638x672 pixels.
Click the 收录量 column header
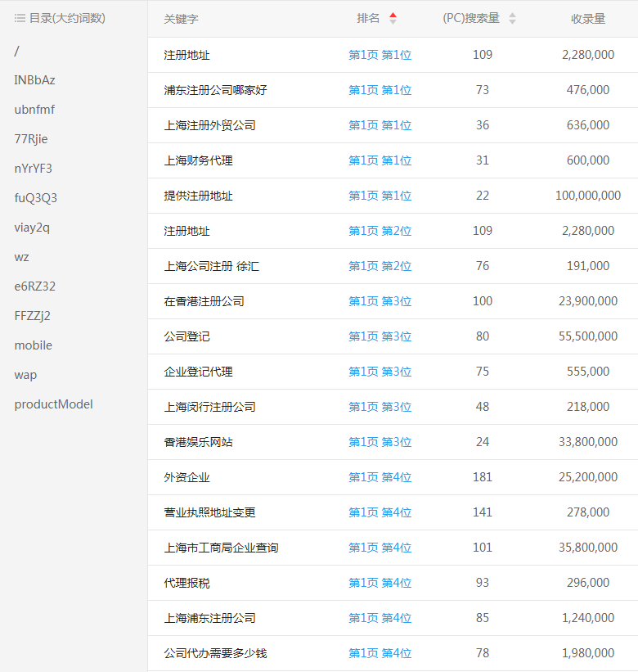[x=587, y=19]
